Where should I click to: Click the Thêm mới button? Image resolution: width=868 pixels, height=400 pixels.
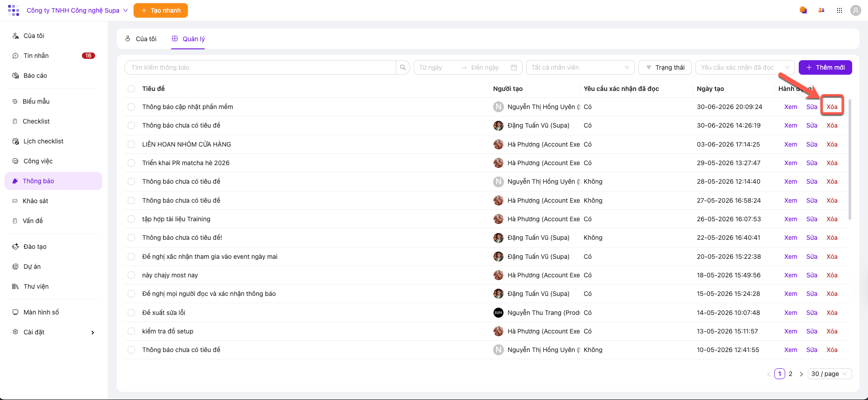825,67
